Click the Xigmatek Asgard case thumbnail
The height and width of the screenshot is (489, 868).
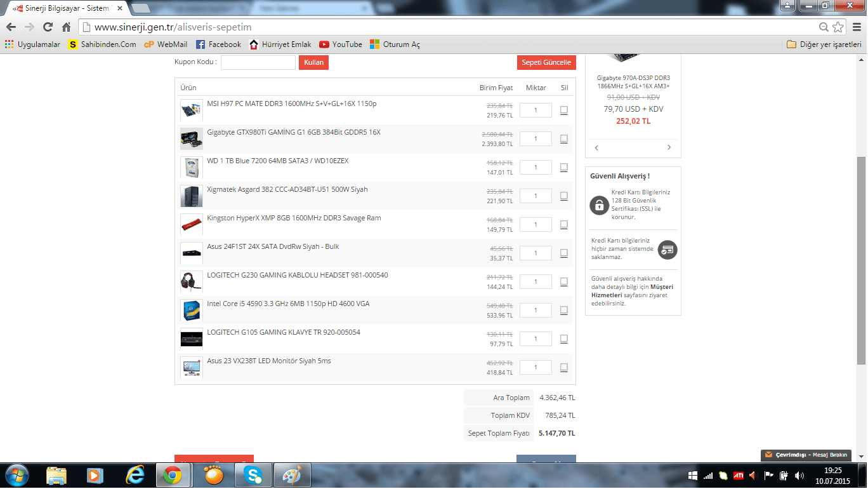pos(192,196)
